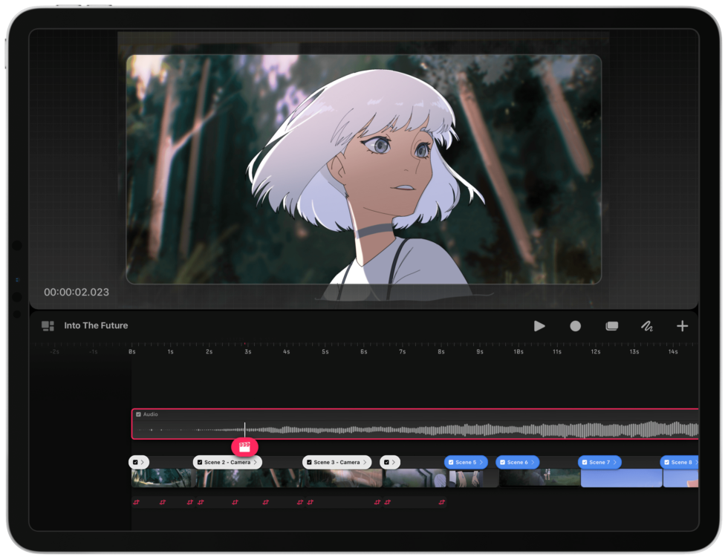Click the plus icon to add content
Screen dimensions: 728x560
point(682,325)
